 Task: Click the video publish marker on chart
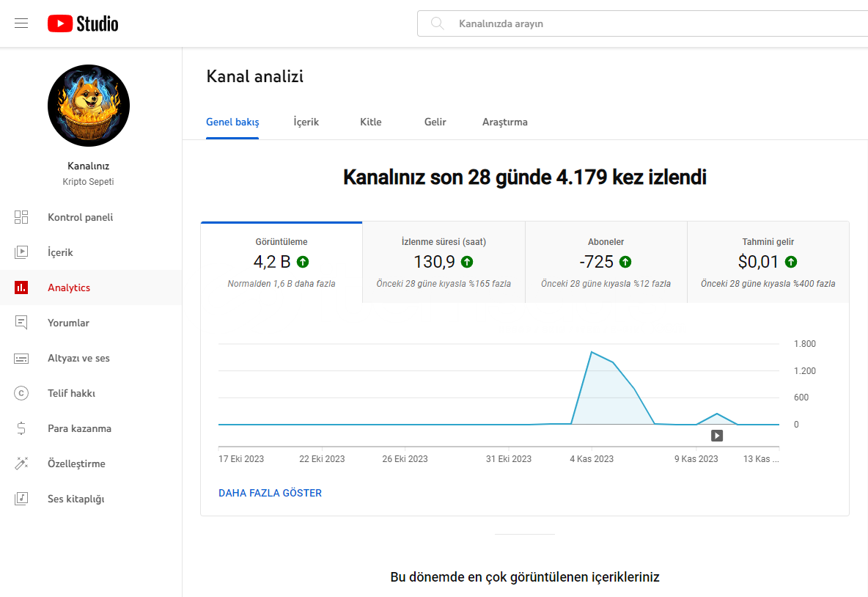point(717,436)
